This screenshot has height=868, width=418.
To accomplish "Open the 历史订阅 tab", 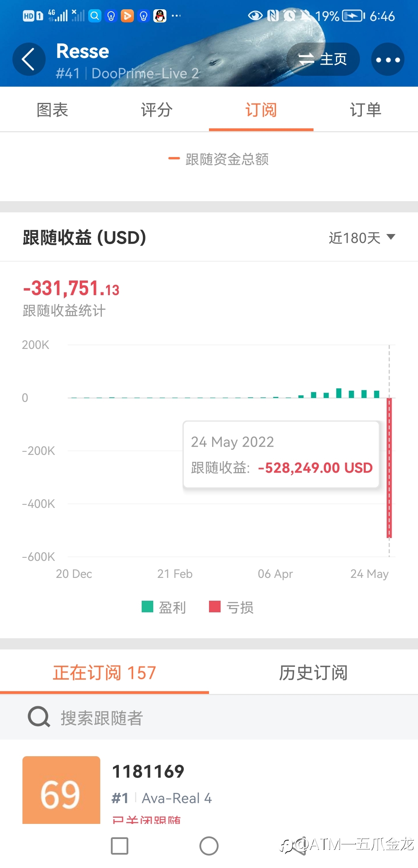I will tap(313, 673).
